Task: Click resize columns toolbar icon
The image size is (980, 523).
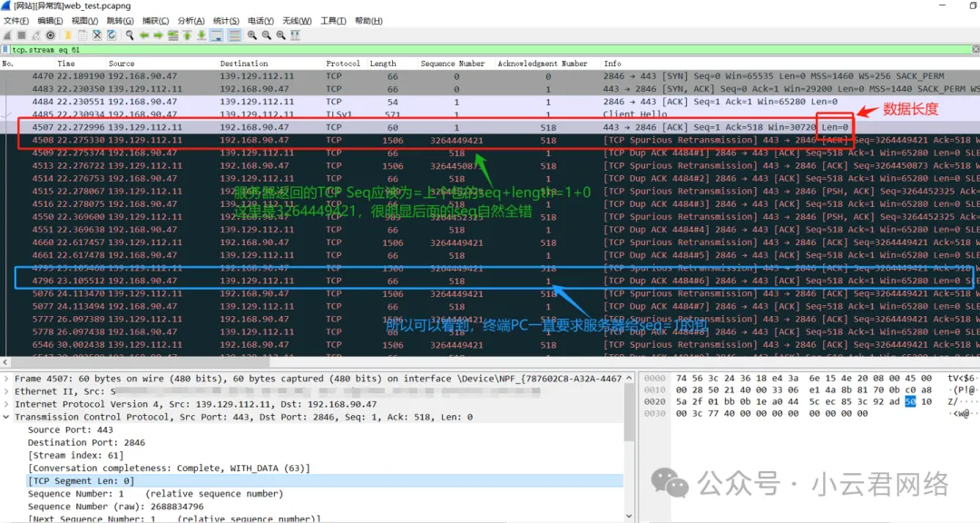Action: pyautogui.click(x=296, y=35)
